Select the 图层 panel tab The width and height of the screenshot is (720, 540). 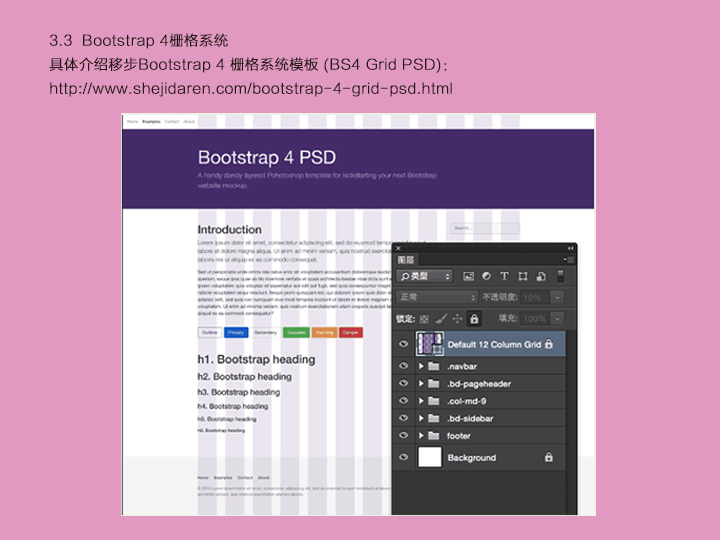click(x=406, y=260)
